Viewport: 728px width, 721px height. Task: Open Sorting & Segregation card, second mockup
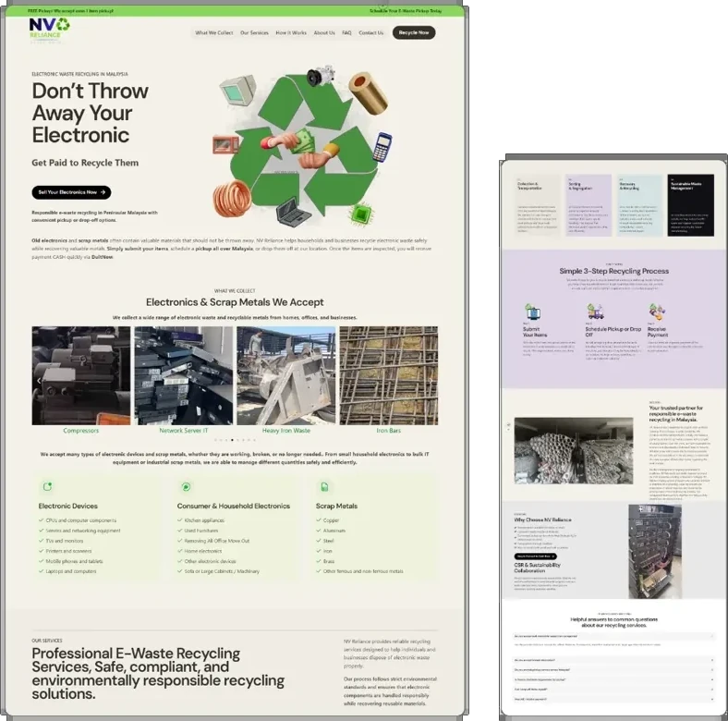(588, 205)
